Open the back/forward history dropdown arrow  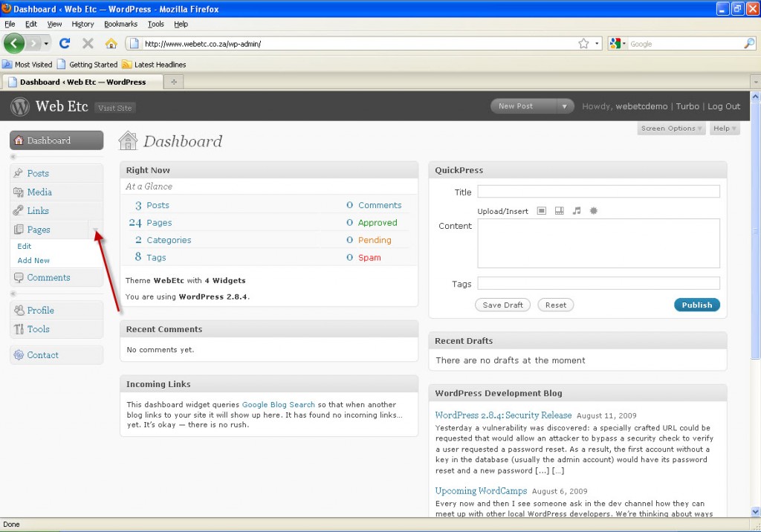click(46, 44)
